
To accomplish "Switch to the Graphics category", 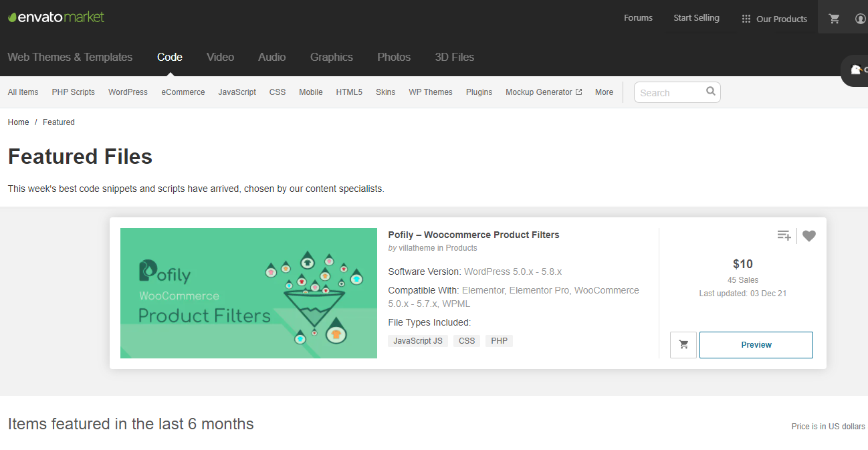I will coord(332,58).
